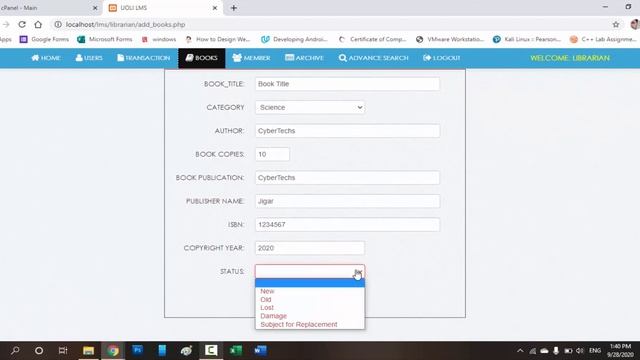Image resolution: width=640 pixels, height=360 pixels.
Task: Choose the blank highlighted status option
Action: (x=310, y=283)
